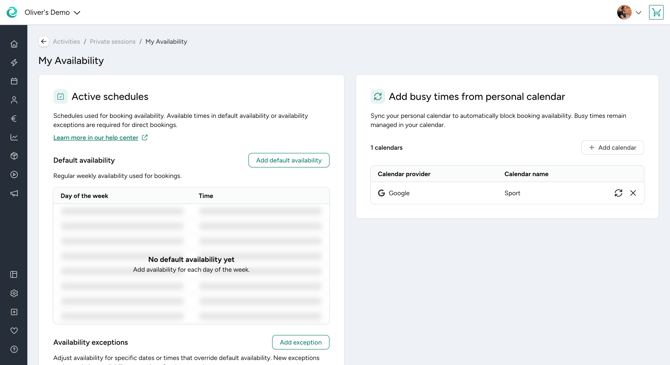Navigate to Private sessions breadcrumb
This screenshot has height=365, width=670.
coord(112,41)
